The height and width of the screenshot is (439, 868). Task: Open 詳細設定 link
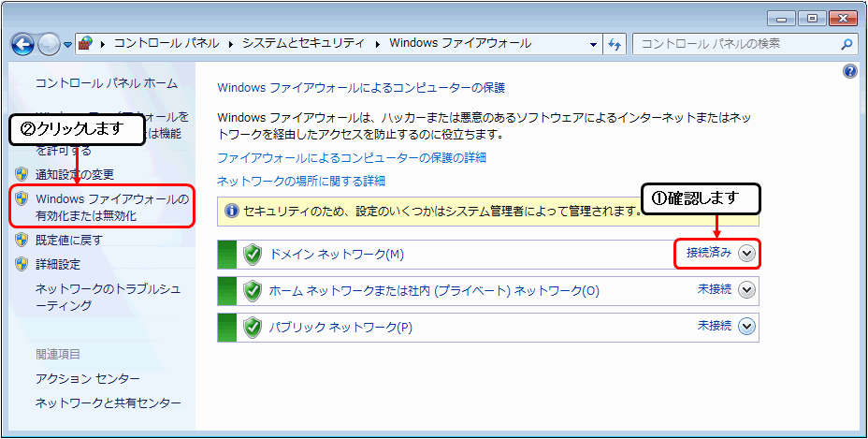tap(58, 264)
